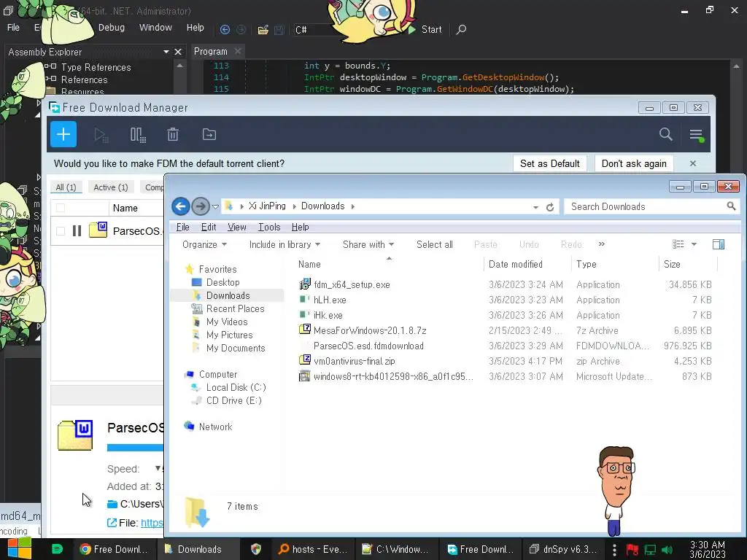
Task: Click the Don't ask again button
Action: click(634, 163)
